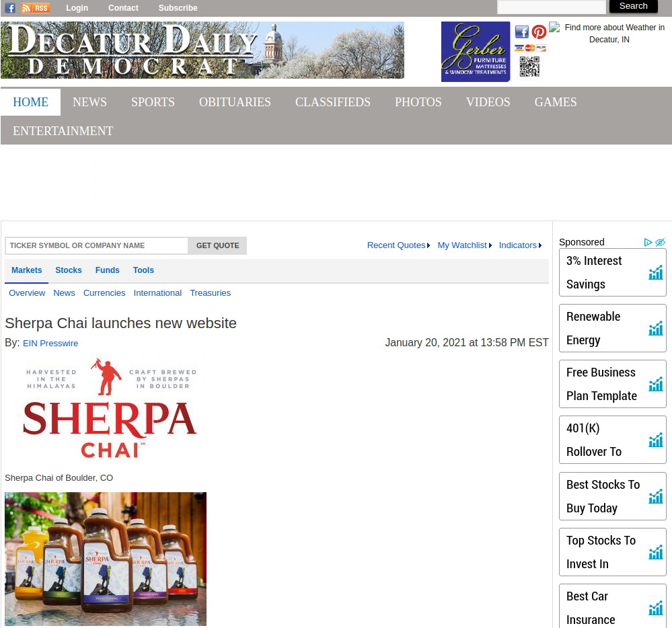Click the Pinterest icon near the Gerber ad

(539, 32)
